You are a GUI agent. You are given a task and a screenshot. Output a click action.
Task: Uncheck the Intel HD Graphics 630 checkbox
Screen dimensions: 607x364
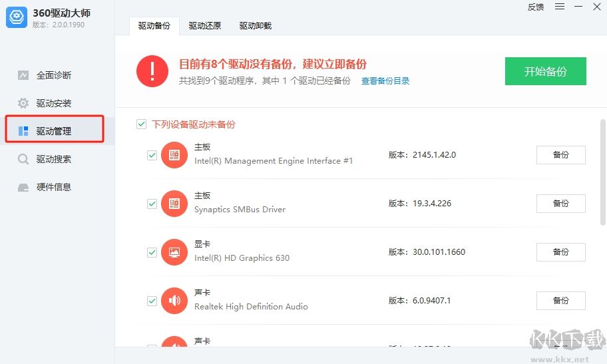(152, 252)
